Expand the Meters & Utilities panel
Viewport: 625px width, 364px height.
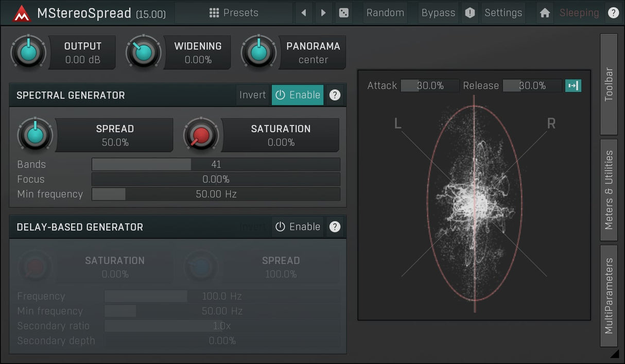click(609, 189)
